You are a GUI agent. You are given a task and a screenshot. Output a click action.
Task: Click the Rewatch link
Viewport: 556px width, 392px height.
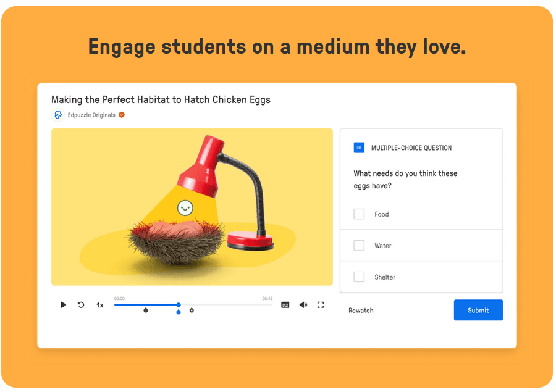[x=361, y=311]
